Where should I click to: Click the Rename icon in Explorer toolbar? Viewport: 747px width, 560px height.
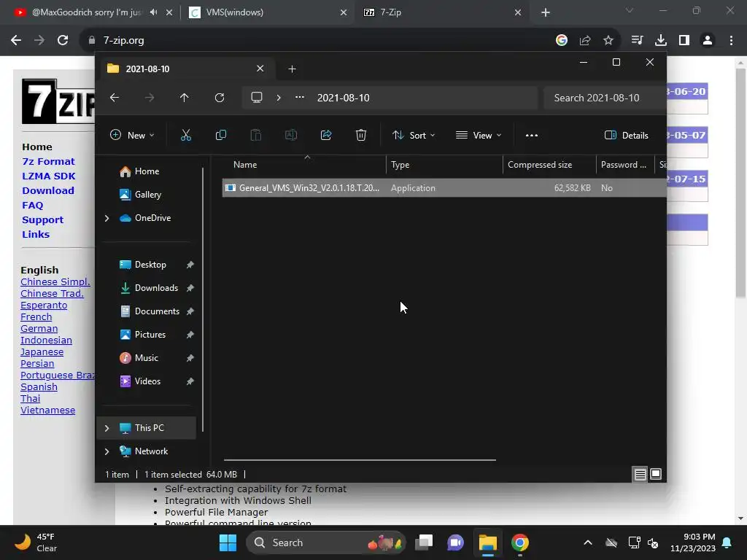290,135
